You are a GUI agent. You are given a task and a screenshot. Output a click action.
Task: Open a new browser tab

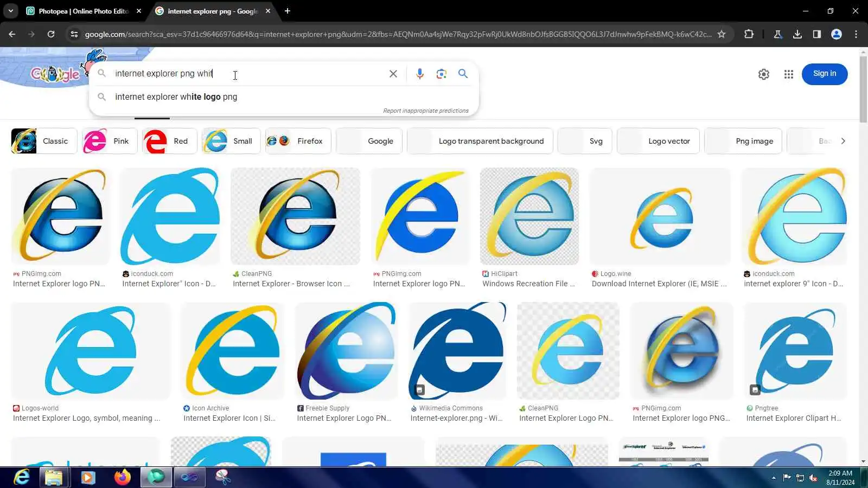(x=288, y=11)
